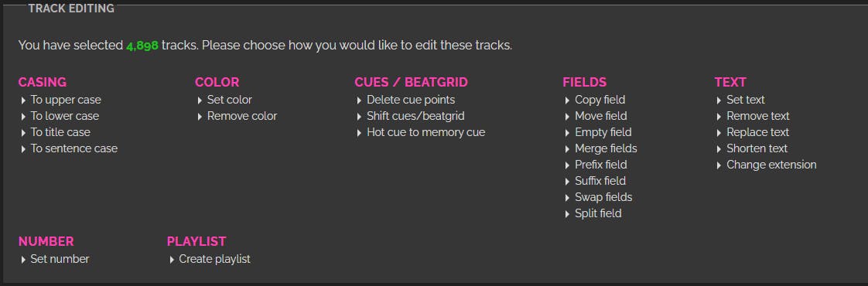Viewport: 868px width, 286px height.
Task: Click To sentence case
Action: tap(74, 148)
